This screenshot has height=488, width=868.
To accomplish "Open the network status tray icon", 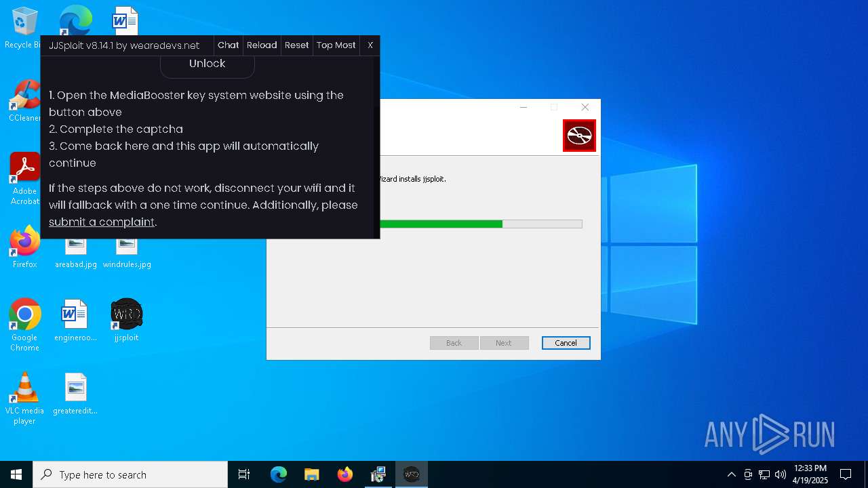I will (x=764, y=474).
